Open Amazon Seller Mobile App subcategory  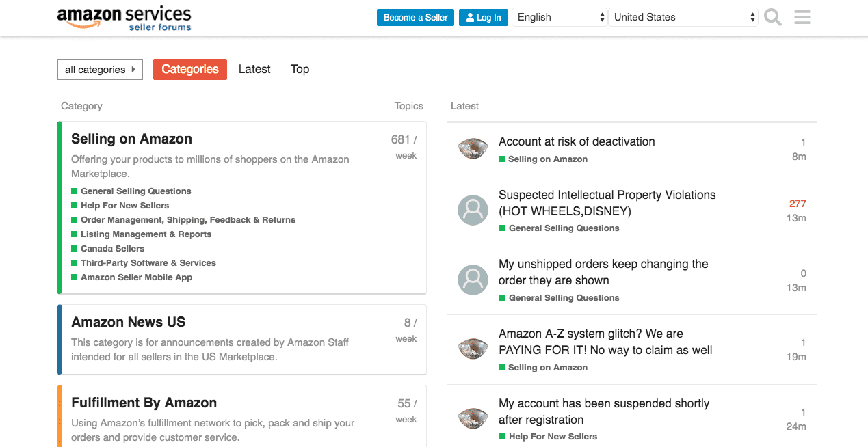pyautogui.click(x=132, y=277)
